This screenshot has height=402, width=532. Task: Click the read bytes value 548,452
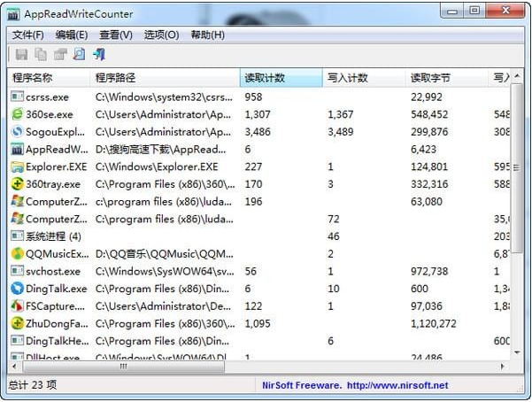[429, 114]
